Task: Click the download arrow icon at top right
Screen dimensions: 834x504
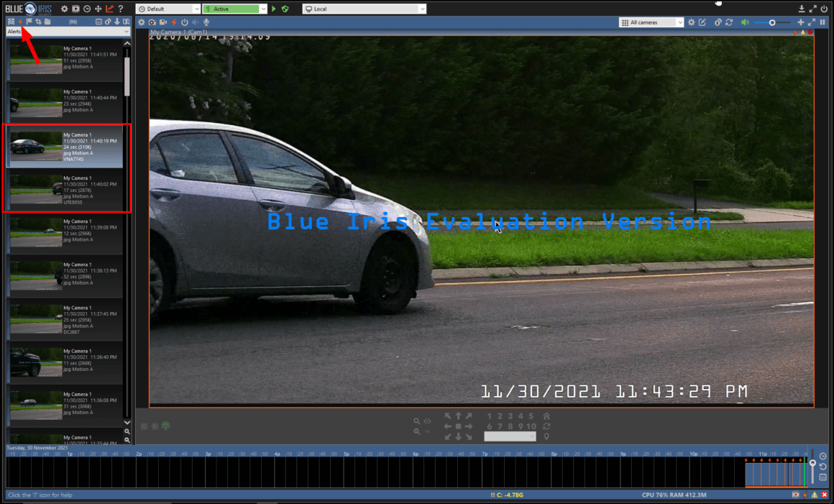Action: pos(802,9)
